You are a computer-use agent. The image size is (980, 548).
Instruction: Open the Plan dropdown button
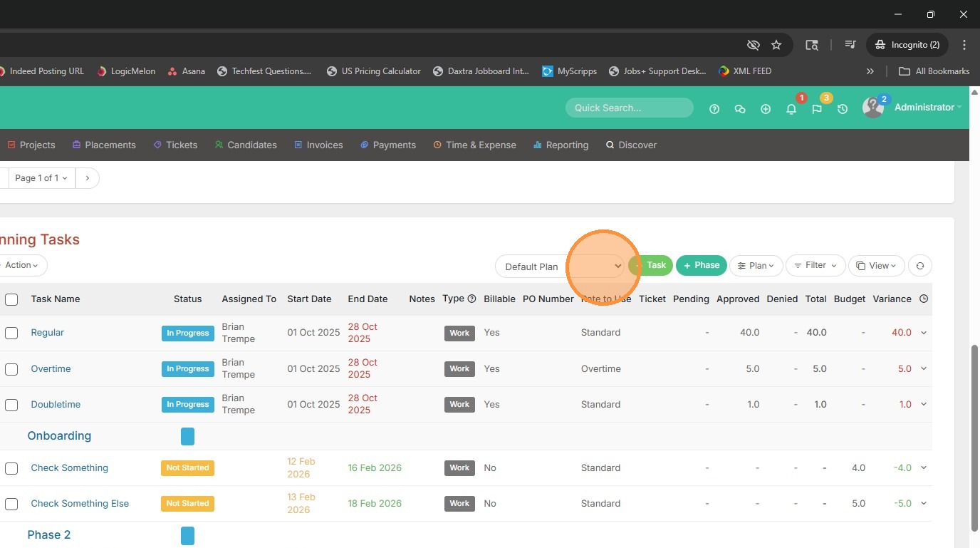(x=756, y=266)
